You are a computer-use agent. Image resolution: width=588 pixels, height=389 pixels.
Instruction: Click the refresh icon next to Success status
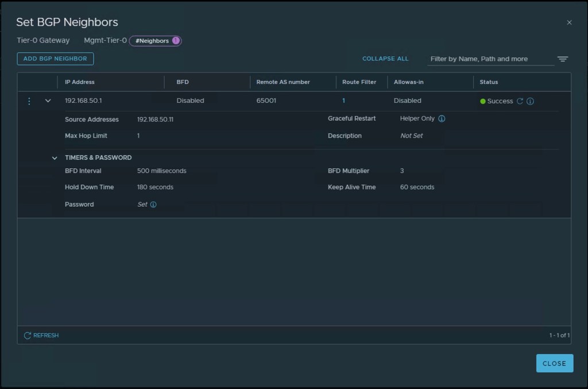pos(520,101)
